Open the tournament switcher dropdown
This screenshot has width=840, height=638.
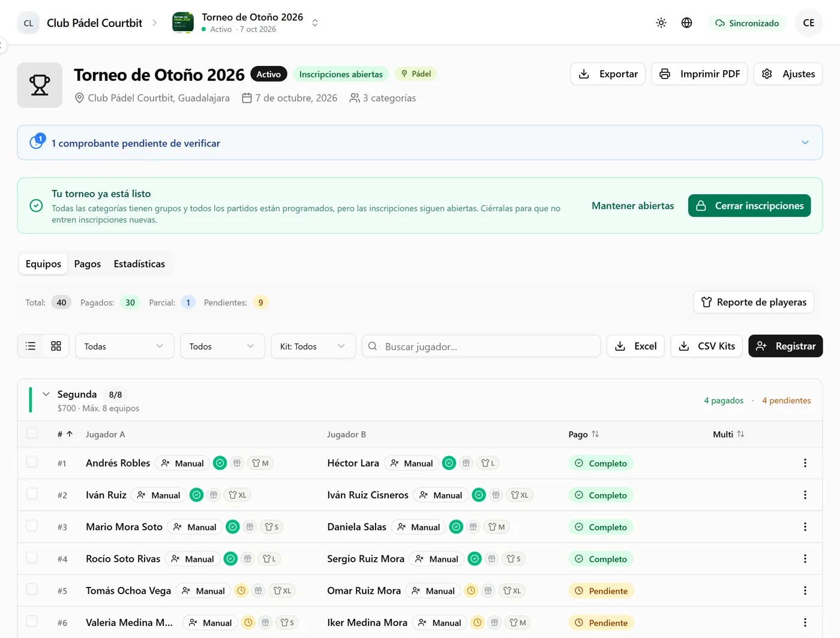315,23
